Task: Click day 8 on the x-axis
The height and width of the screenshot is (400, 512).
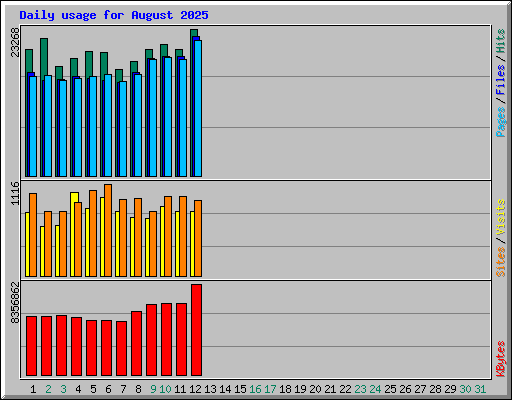Action: [138, 389]
